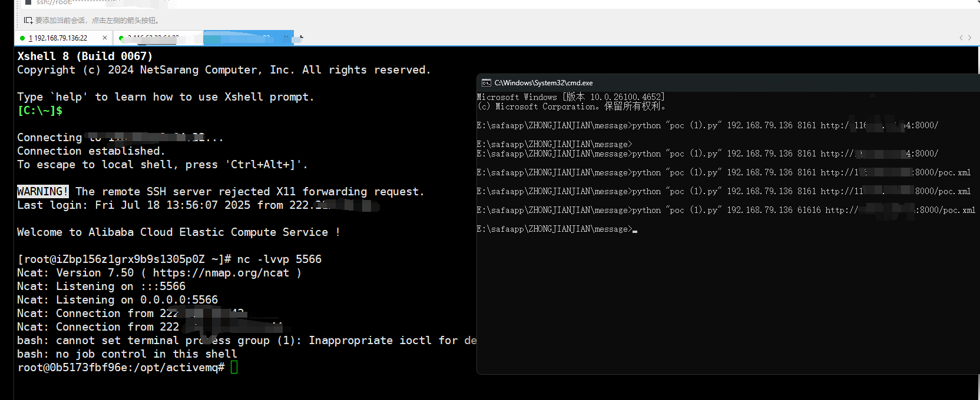Click the root@0b5173fbf96e:/opt/activemq# prompt
This screenshot has height=400, width=980.
coord(121,368)
